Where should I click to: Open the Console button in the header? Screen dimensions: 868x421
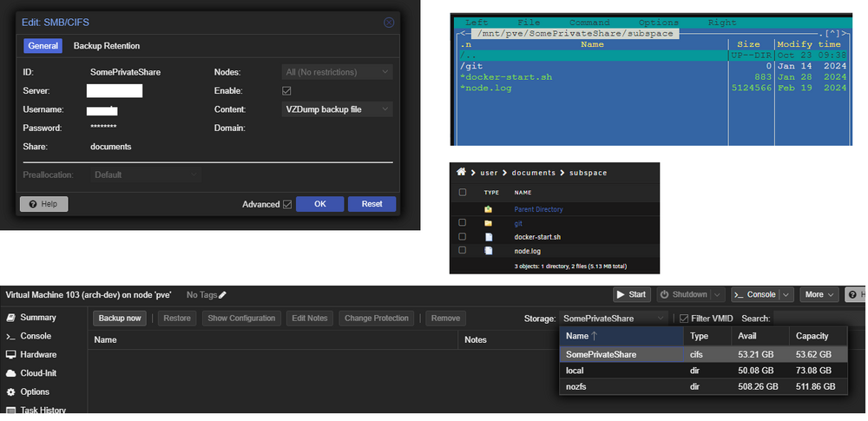pyautogui.click(x=756, y=295)
